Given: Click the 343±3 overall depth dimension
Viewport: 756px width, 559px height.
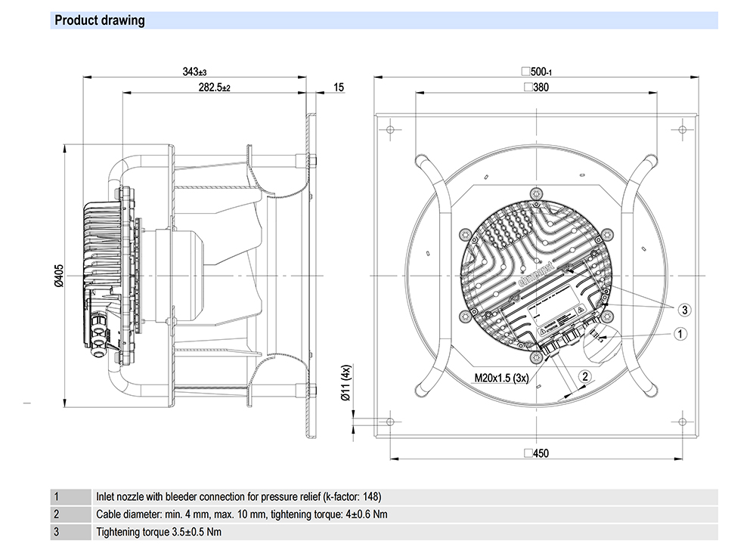Looking at the screenshot, I should (194, 72).
